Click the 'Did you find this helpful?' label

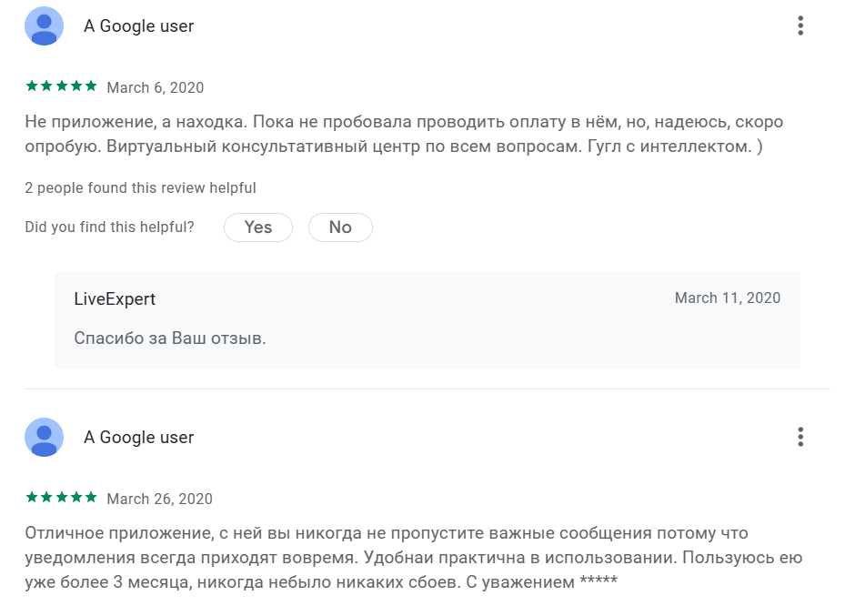pyautogui.click(x=108, y=227)
